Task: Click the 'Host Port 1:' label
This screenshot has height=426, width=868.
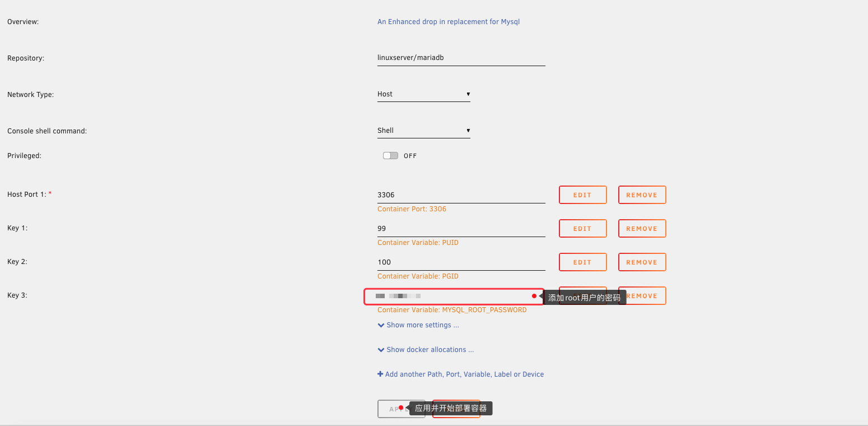Action: (29, 195)
